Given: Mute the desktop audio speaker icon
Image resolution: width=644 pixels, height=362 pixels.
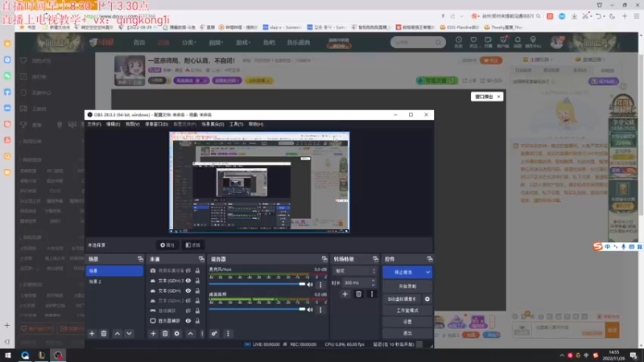Looking at the screenshot, I should pyautogui.click(x=310, y=310).
